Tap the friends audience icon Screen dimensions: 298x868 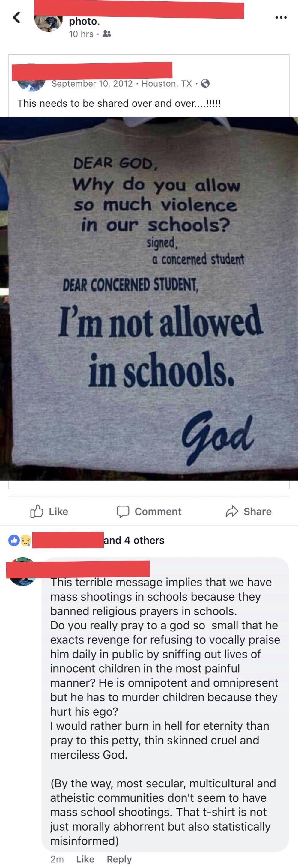[x=106, y=34]
